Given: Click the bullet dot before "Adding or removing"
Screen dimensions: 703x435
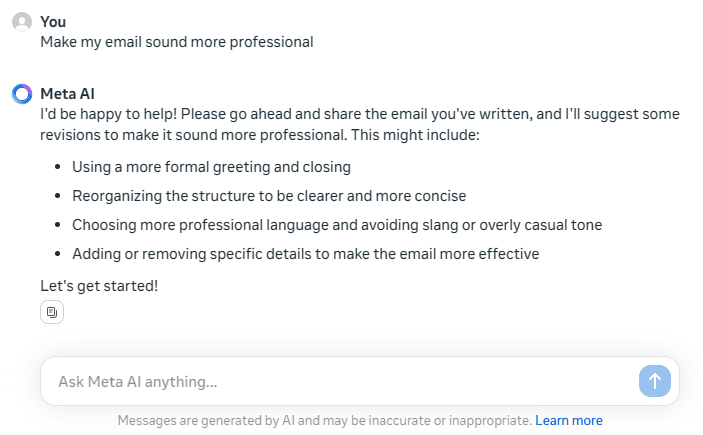Looking at the screenshot, I should 57,254.
